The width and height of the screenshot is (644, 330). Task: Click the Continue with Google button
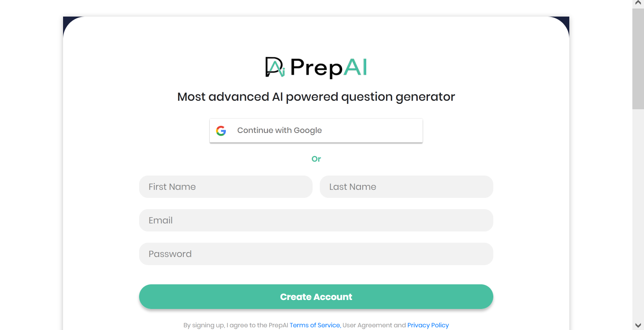click(x=316, y=130)
